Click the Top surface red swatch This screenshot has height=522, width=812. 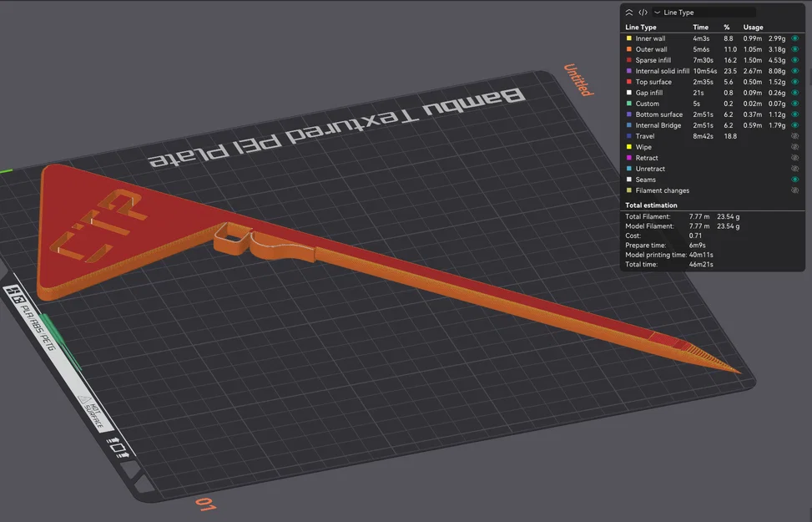tap(629, 82)
